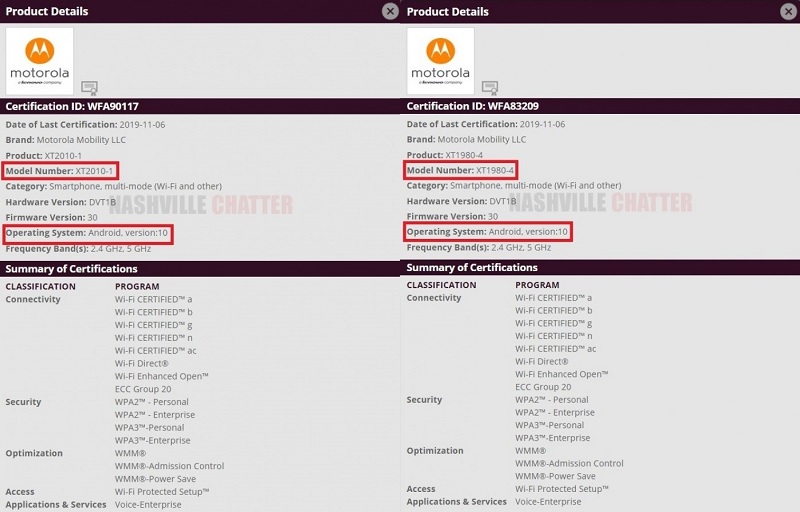Click the Motorola logo in right panel
Screen dimensions: 800x512
[x=440, y=61]
